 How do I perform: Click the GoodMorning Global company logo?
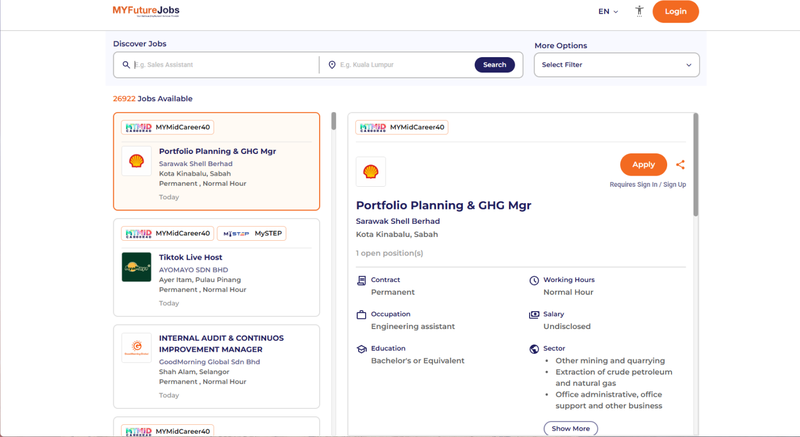pyautogui.click(x=136, y=347)
